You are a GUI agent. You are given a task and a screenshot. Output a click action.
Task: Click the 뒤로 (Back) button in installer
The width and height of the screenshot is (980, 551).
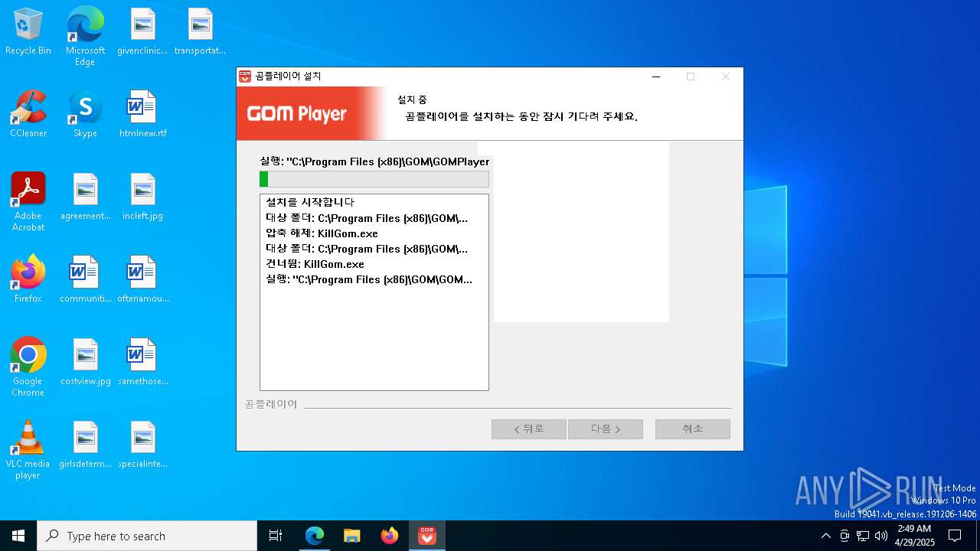[529, 429]
